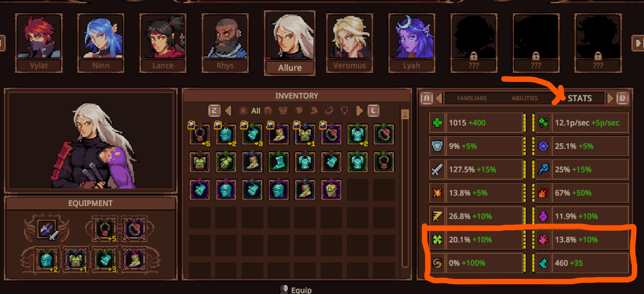Open the STATS tab
644x294 pixels.
[x=580, y=98]
